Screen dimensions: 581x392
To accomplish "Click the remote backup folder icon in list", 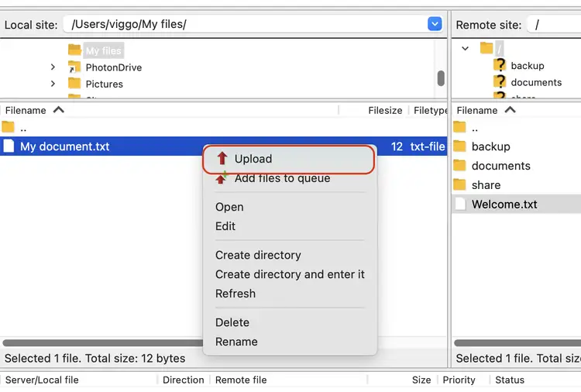I will click(x=459, y=146).
